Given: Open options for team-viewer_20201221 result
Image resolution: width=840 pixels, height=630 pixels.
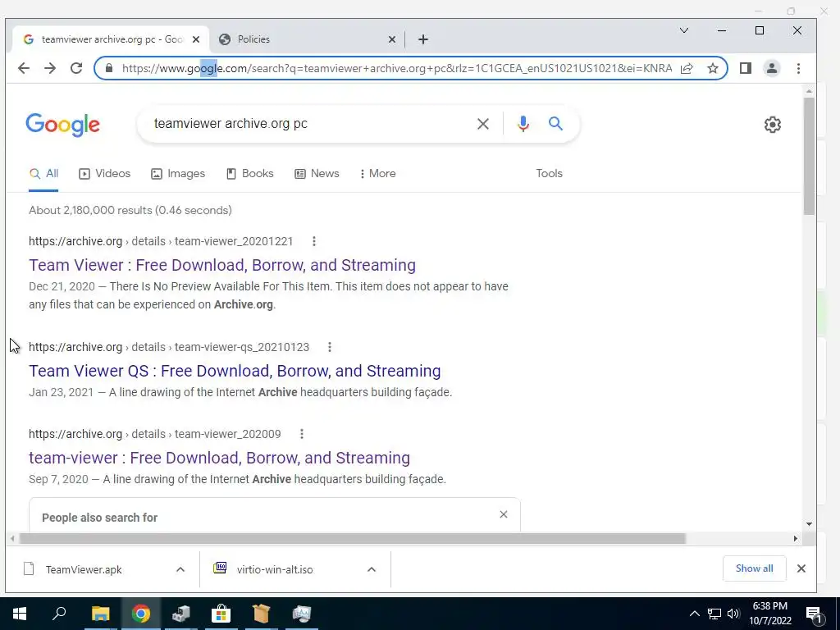Looking at the screenshot, I should (x=314, y=241).
